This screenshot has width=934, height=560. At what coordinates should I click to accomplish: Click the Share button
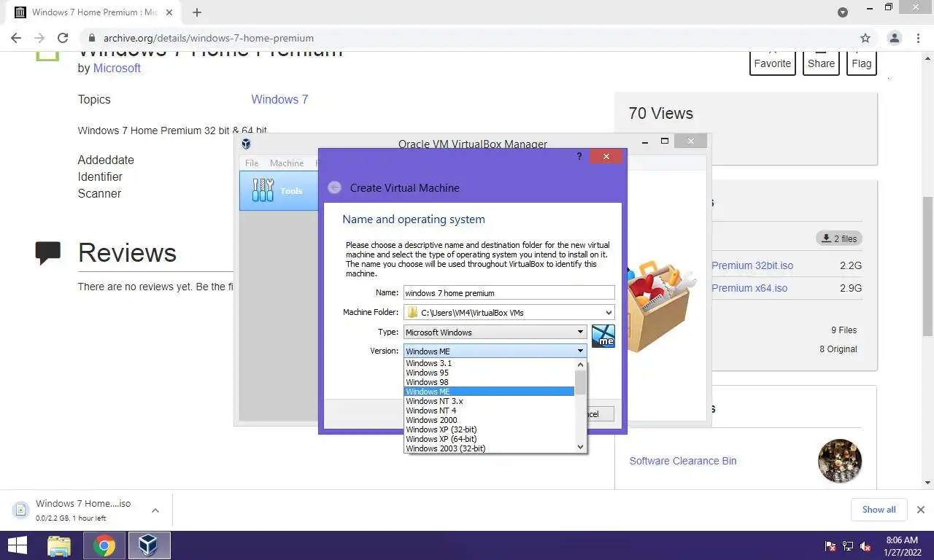(821, 63)
